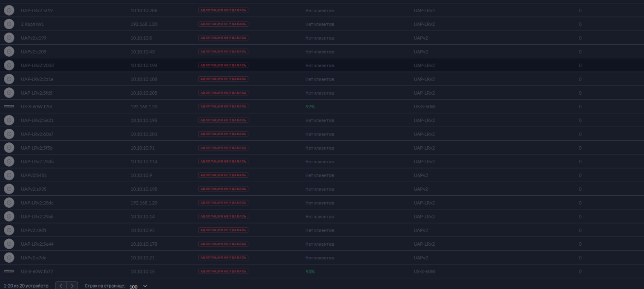Open device UAP-LRv2:2a1e by its name

point(37,79)
